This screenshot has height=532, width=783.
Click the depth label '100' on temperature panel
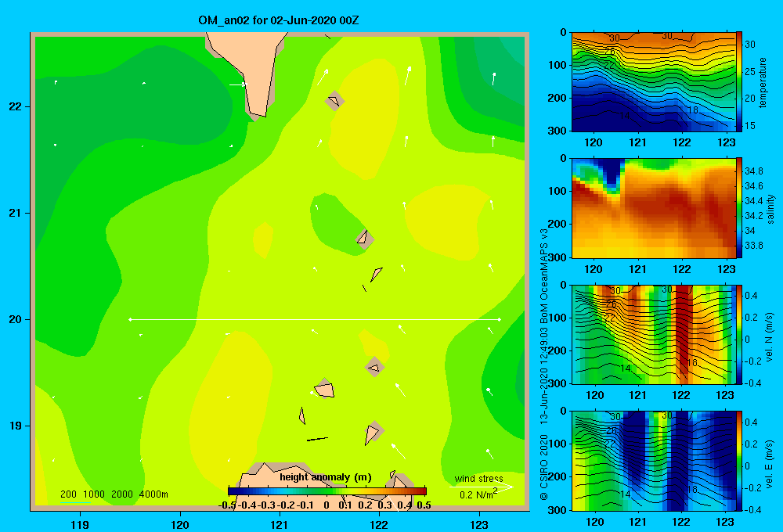(557, 65)
